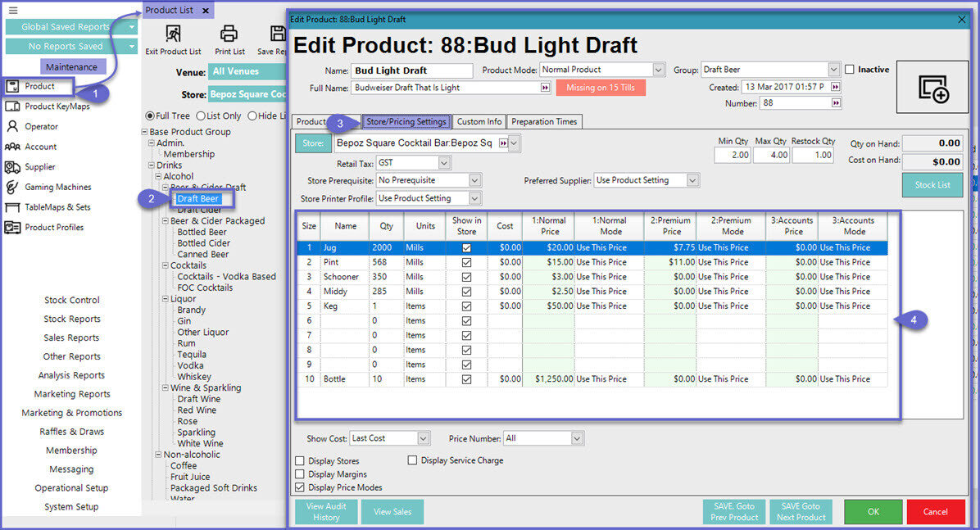Click the add product image icon
Image resolution: width=980 pixels, height=530 pixels.
click(x=933, y=87)
